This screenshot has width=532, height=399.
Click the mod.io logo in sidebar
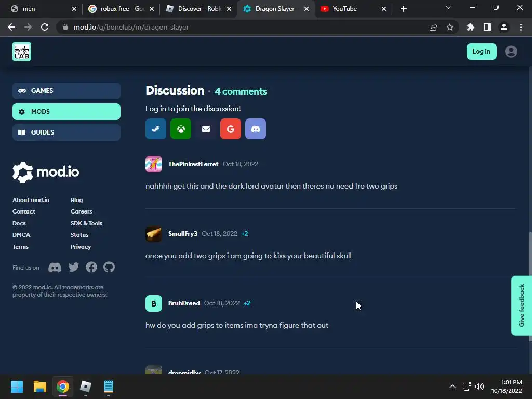click(x=46, y=172)
